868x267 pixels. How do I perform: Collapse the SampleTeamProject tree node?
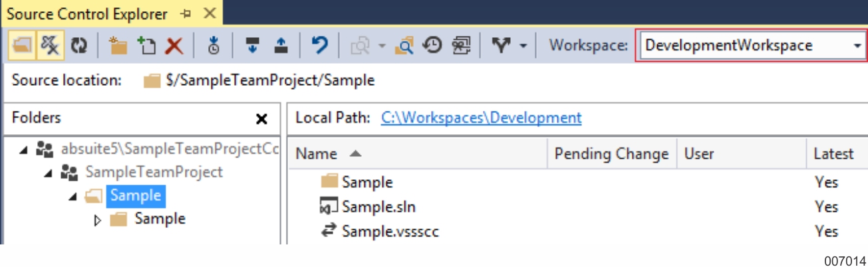(x=48, y=173)
